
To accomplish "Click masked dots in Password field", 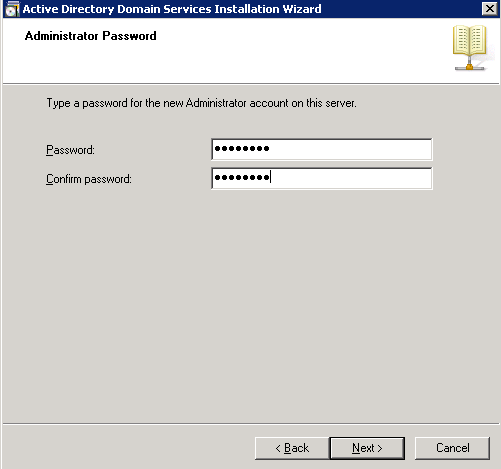I will click(x=242, y=148).
